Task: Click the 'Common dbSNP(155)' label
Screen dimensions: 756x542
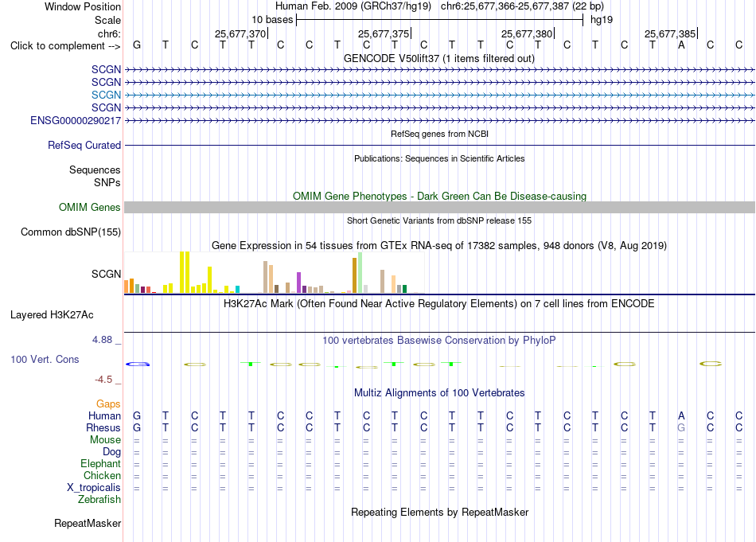Action: click(71, 232)
